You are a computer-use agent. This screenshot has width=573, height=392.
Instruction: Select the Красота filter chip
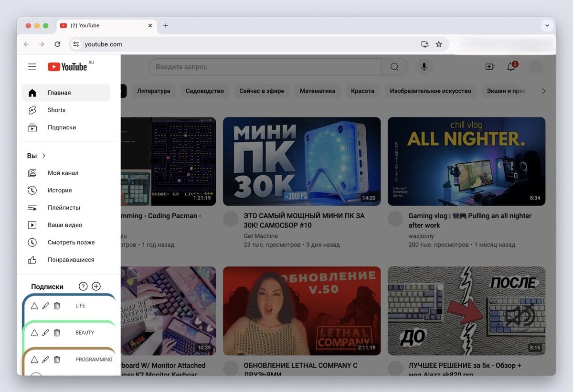click(x=362, y=91)
